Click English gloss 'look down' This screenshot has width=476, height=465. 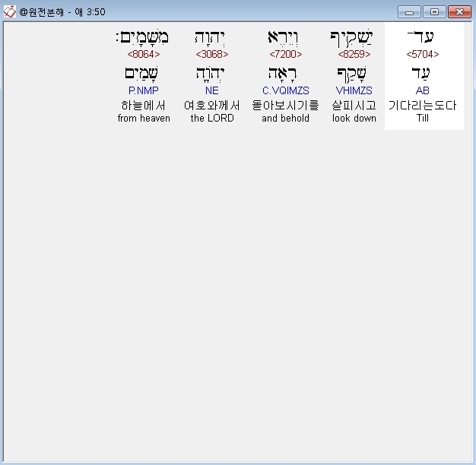(x=354, y=118)
